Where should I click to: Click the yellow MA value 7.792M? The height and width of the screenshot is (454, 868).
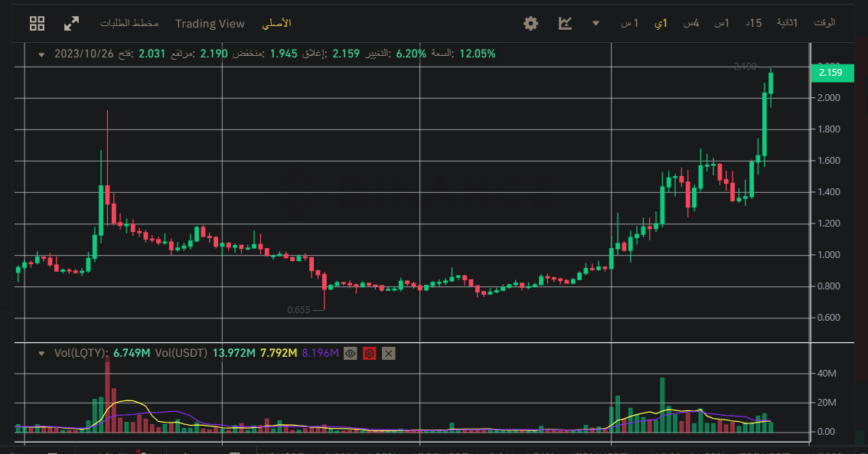[279, 353]
